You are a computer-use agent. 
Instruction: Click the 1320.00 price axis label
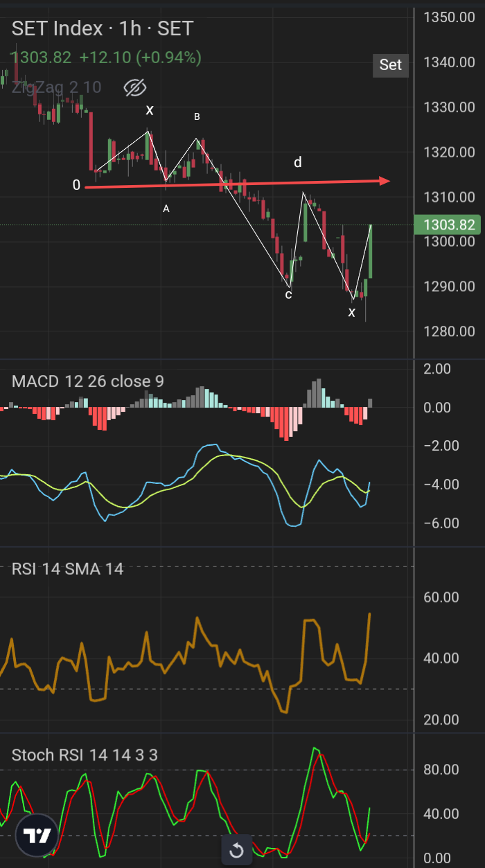coord(449,153)
